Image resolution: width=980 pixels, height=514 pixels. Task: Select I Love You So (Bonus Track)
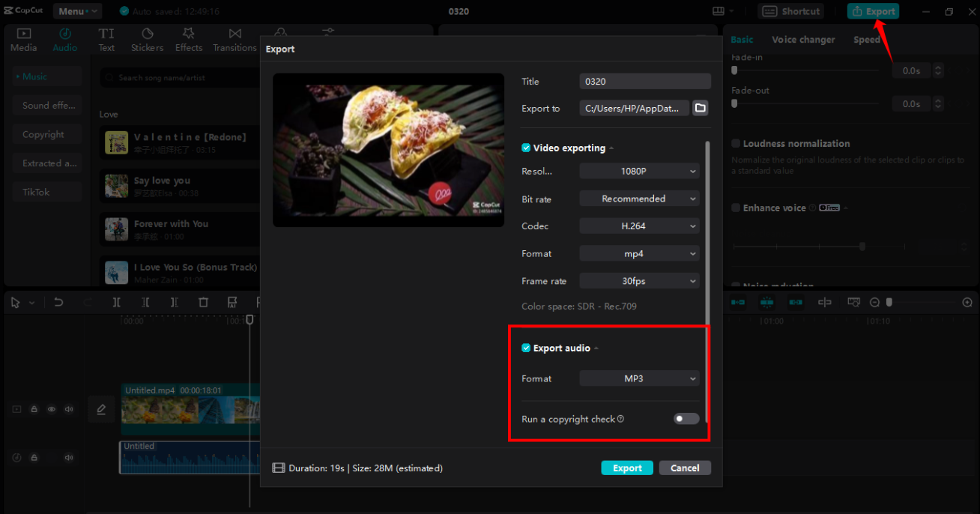180,272
